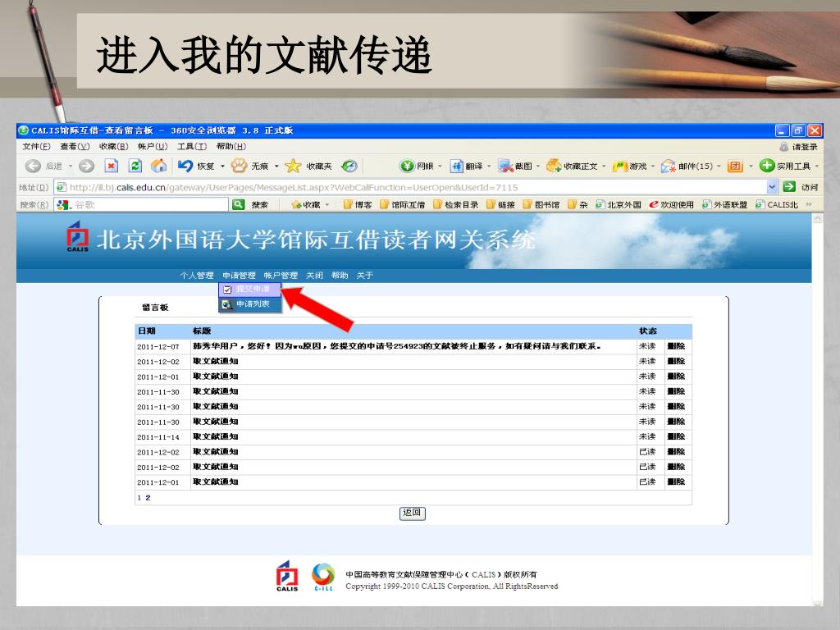Click the 帮助 link in page navigation
This screenshot has width=840, height=630.
pos(340,276)
